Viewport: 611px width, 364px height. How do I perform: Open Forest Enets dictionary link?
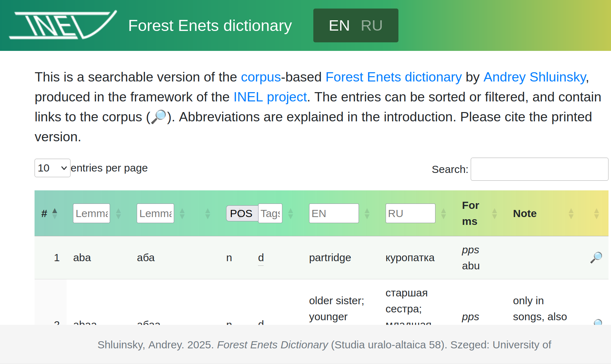tap(393, 77)
